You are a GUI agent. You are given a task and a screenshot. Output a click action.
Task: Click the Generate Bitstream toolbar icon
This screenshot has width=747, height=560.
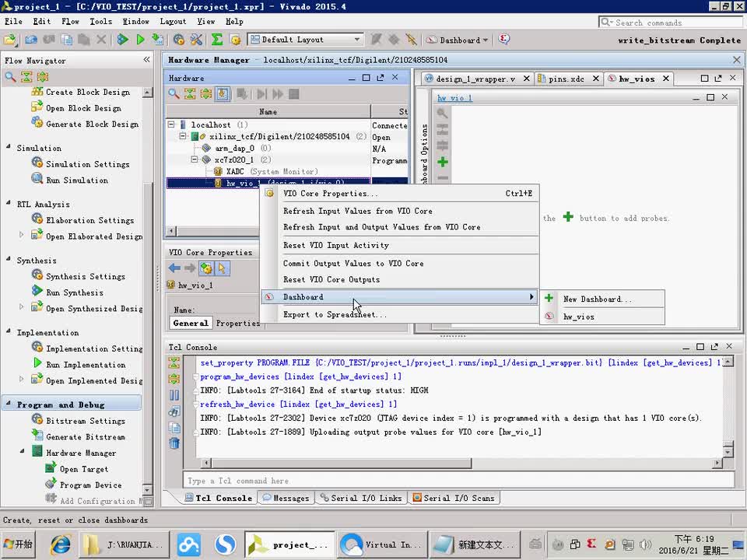(x=157, y=40)
